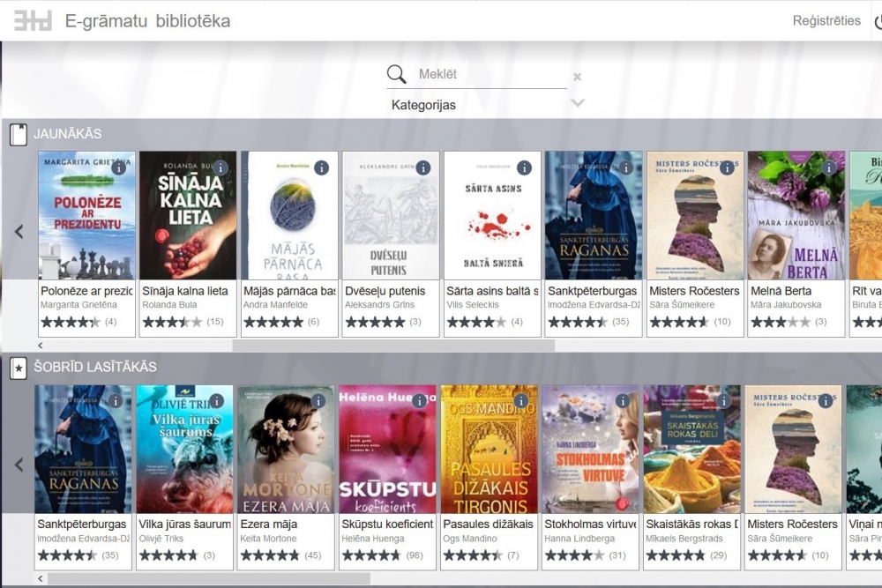Screen dimensions: 882x588
Task: Click the star rating of Skūpstu koeficients
Action: click(x=371, y=555)
